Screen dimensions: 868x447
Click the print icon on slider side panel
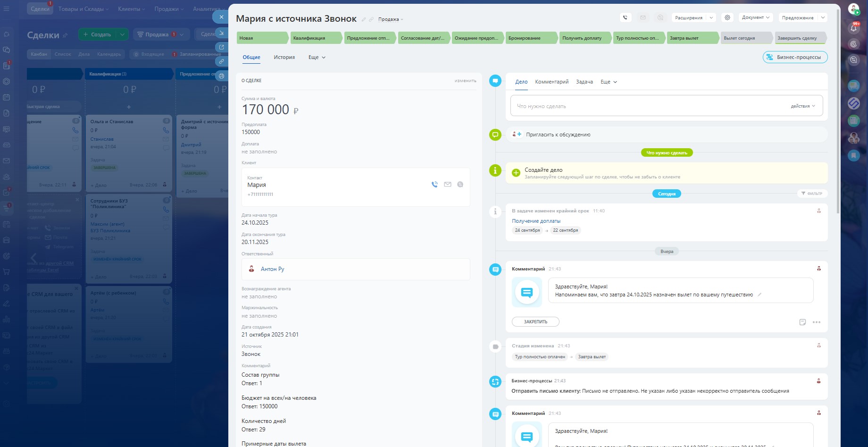(x=221, y=76)
